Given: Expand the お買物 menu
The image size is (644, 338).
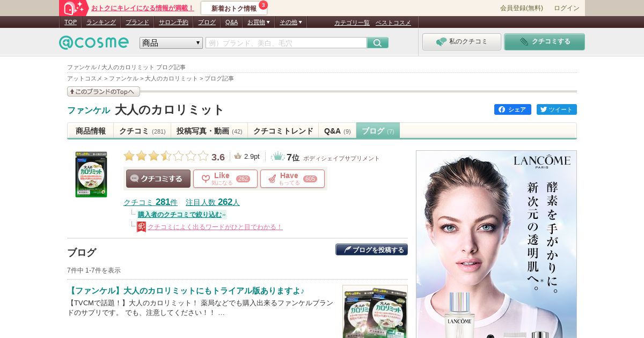Looking at the screenshot, I should coord(259,22).
